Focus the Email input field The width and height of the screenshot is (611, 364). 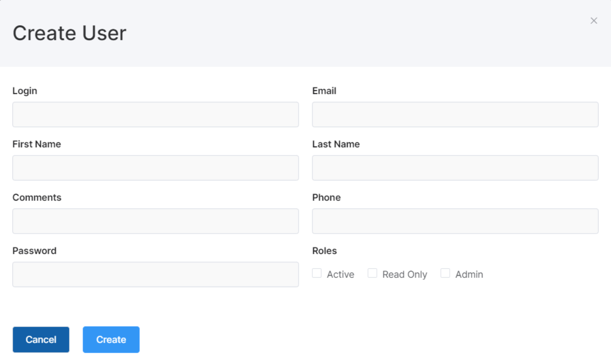pyautogui.click(x=455, y=114)
